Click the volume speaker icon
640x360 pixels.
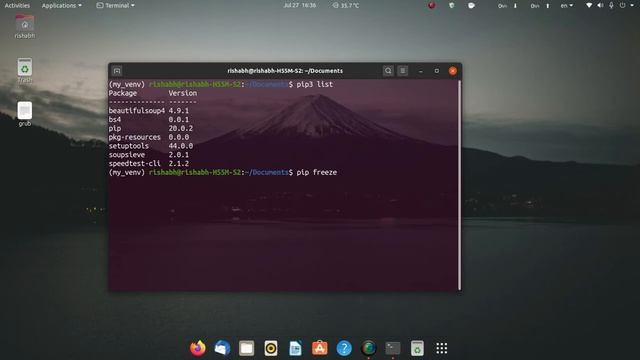(x=600, y=5)
